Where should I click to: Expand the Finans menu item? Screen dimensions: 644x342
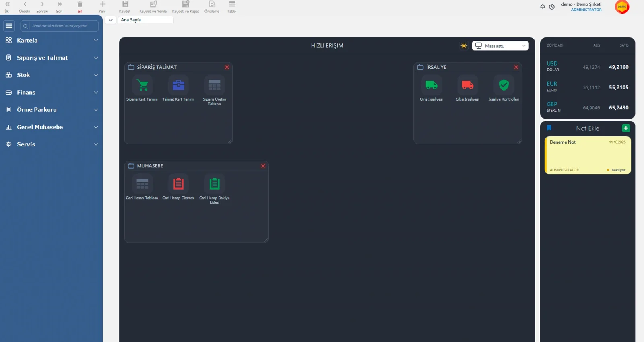point(52,92)
